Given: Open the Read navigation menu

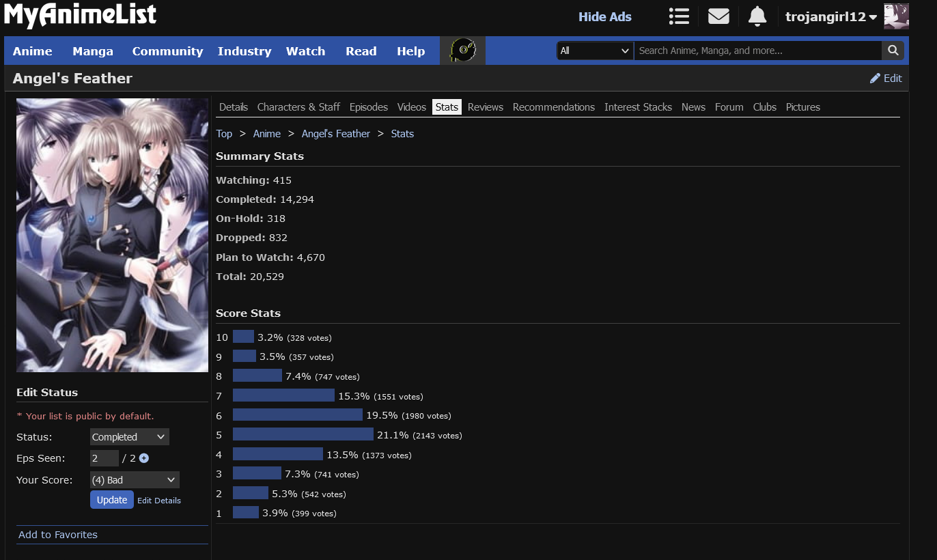Looking at the screenshot, I should (x=361, y=51).
